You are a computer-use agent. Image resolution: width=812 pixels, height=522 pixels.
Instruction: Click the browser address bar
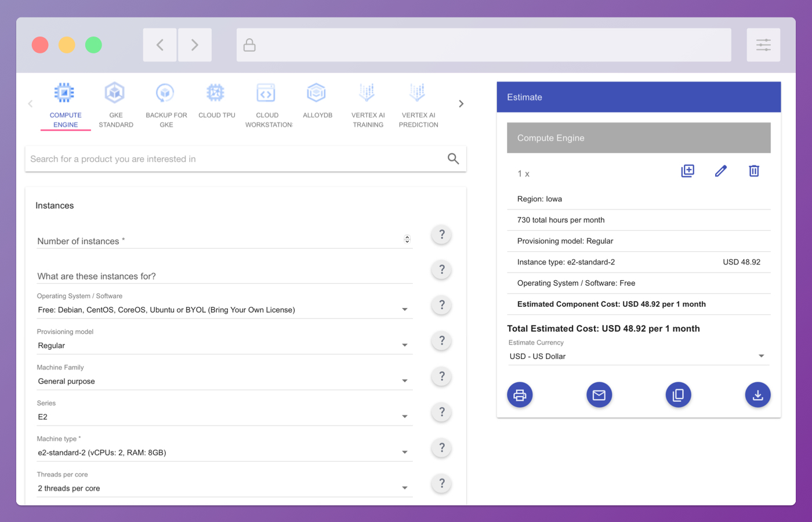[x=484, y=45]
